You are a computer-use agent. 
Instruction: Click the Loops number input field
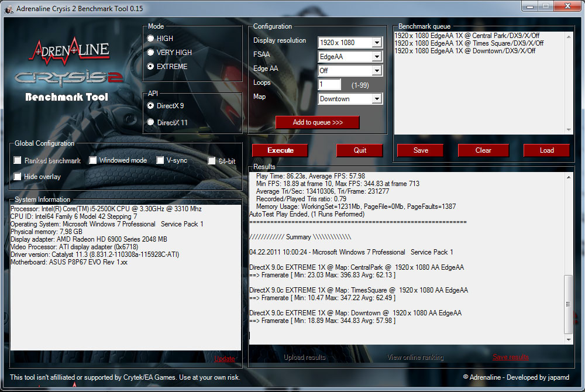(329, 84)
